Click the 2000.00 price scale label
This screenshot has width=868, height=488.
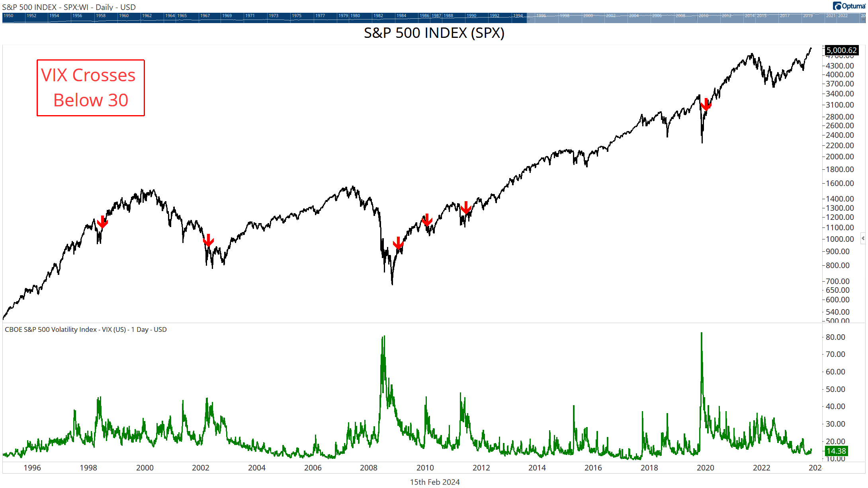pyautogui.click(x=840, y=157)
